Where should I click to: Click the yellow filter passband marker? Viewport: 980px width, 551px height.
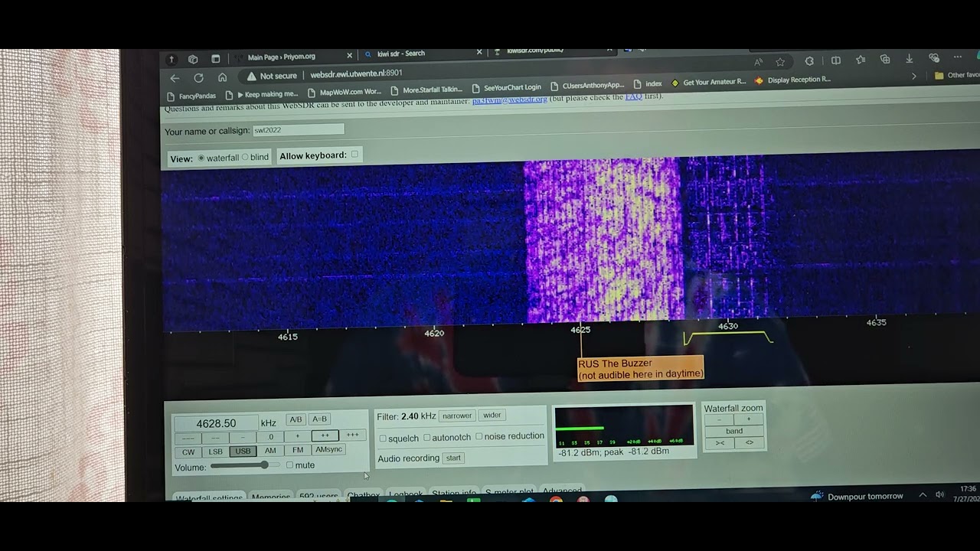[x=728, y=337]
